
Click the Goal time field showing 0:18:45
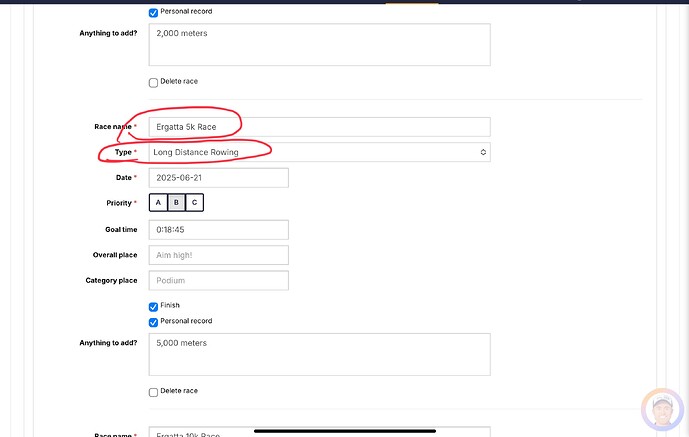218,229
